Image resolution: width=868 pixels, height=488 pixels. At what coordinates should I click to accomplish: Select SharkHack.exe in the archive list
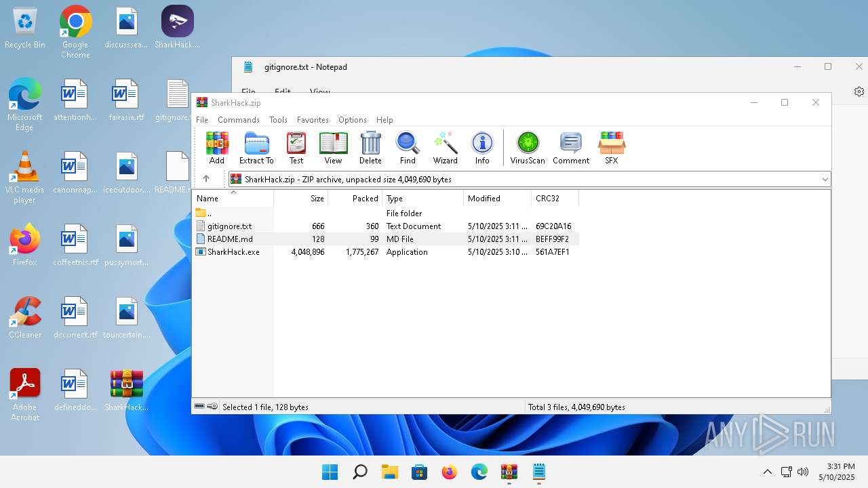[x=386, y=251]
